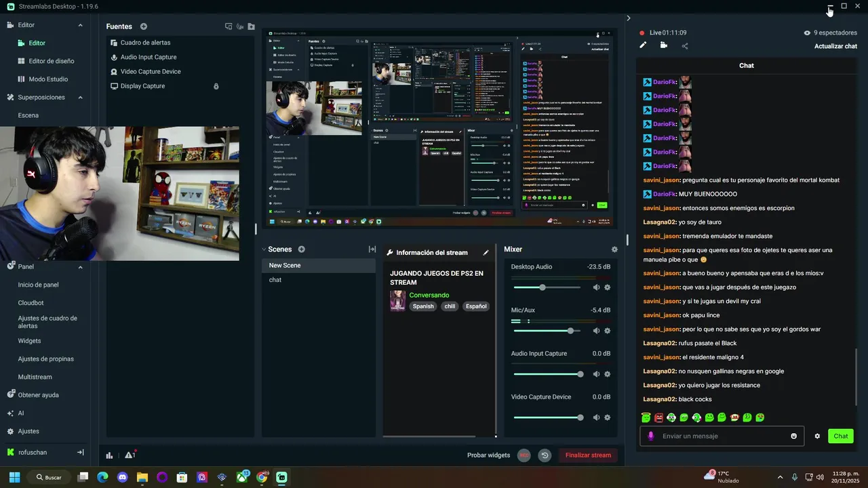Click the purple microphone in the chat box
The image size is (868, 488).
click(x=651, y=436)
